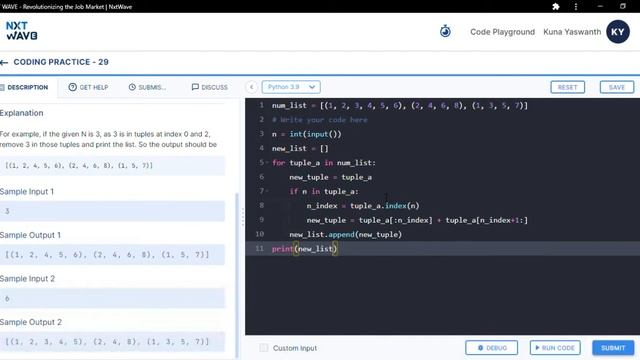Click line 1 num_list definition
The height and width of the screenshot is (360, 640).
pos(400,106)
